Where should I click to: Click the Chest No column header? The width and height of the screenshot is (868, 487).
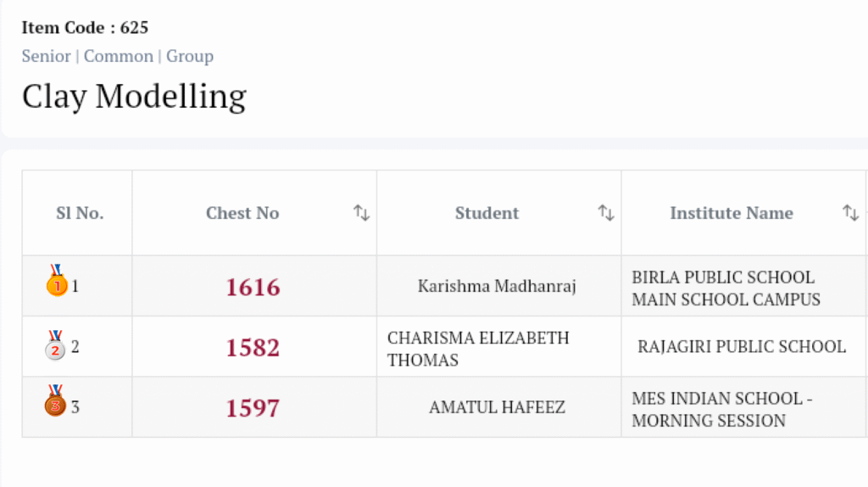point(242,213)
